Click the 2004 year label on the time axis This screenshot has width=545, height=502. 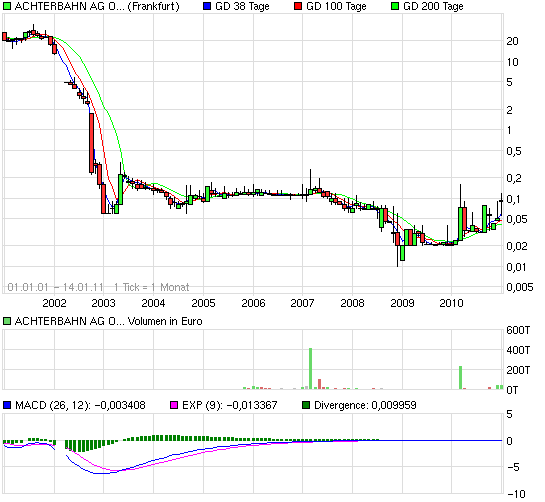[153, 303]
